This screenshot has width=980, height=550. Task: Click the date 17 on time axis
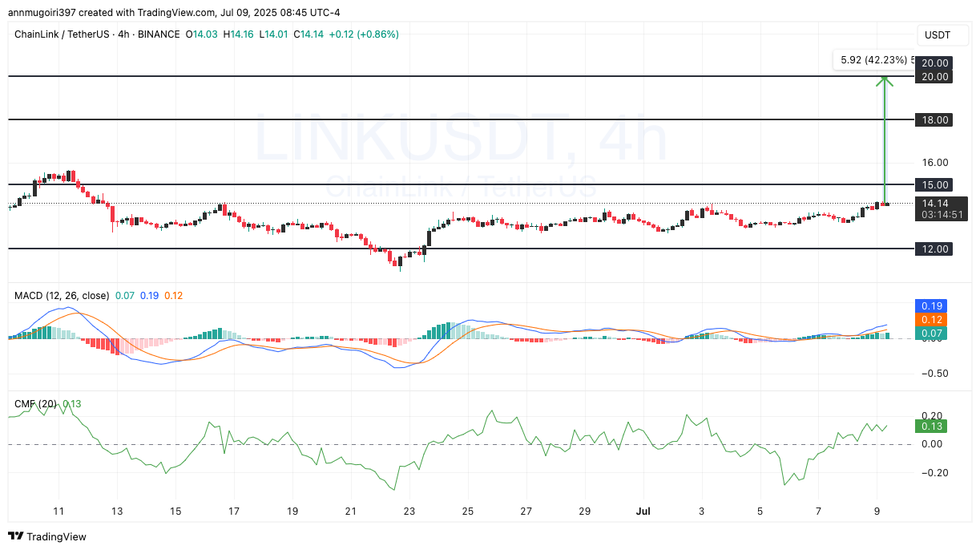coord(233,511)
